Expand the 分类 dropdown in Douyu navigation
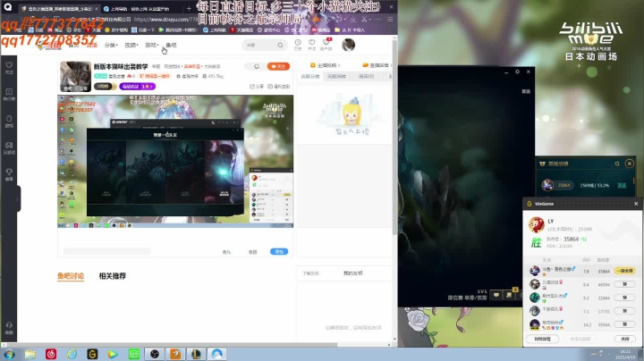 [111, 45]
